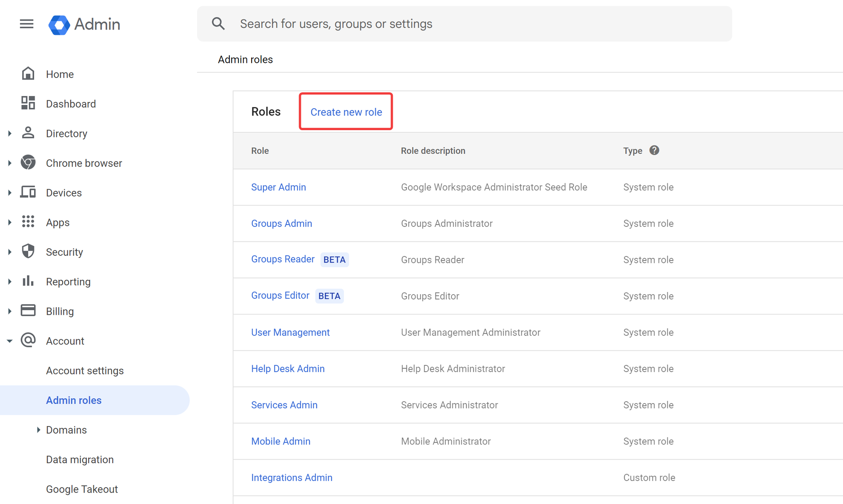Viewport: 843px width, 504px height.
Task: Click the Chrome browser icon
Action: coord(28,163)
